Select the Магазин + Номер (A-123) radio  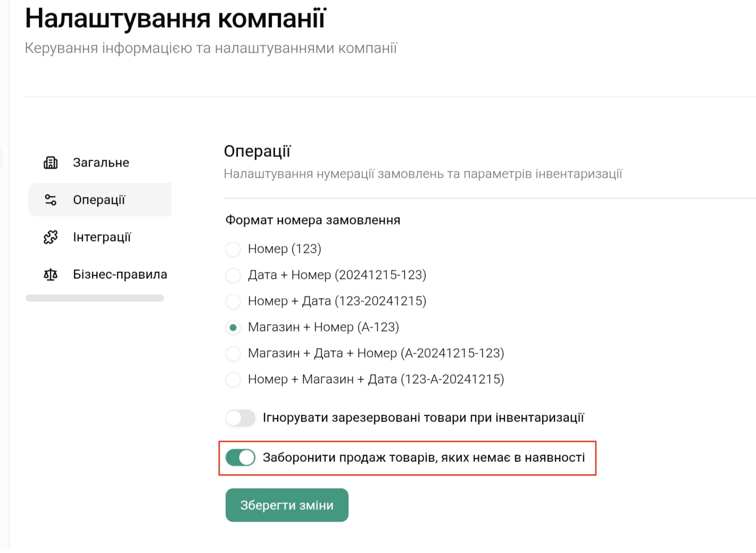[233, 327]
